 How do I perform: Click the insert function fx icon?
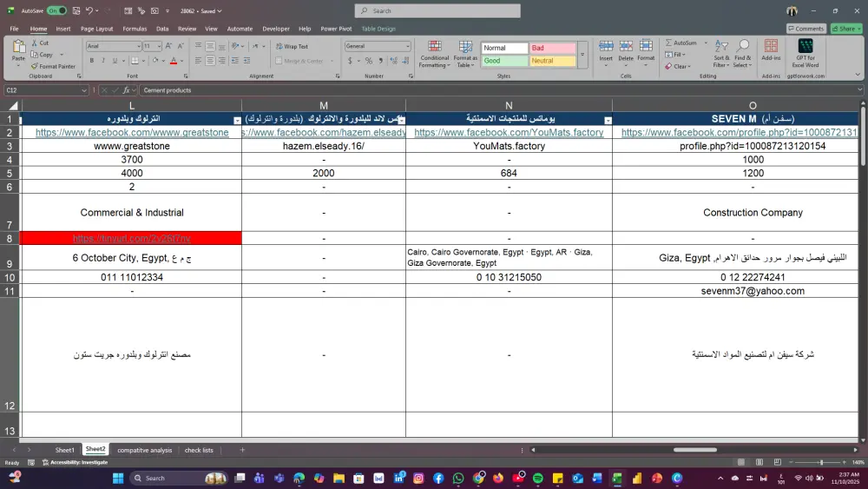point(126,89)
